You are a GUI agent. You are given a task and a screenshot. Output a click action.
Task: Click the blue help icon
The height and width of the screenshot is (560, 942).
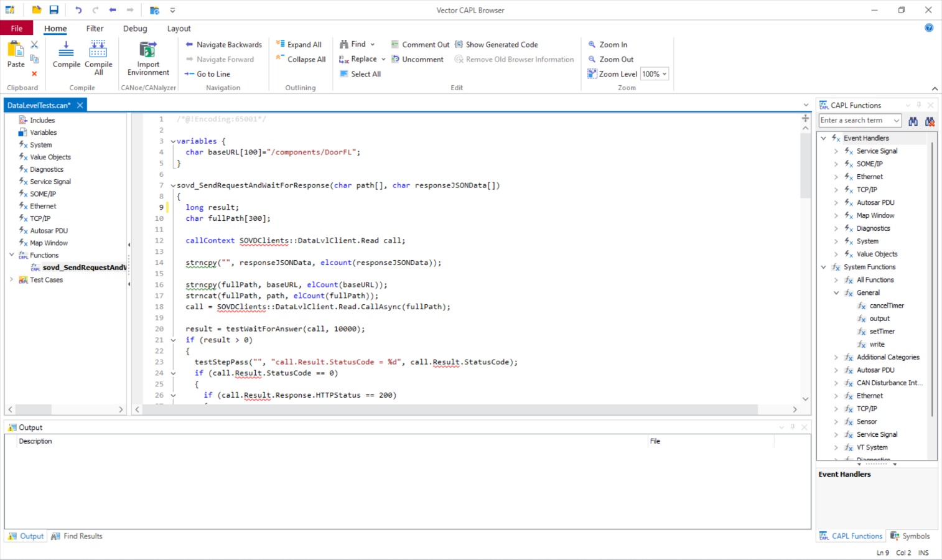[929, 27]
